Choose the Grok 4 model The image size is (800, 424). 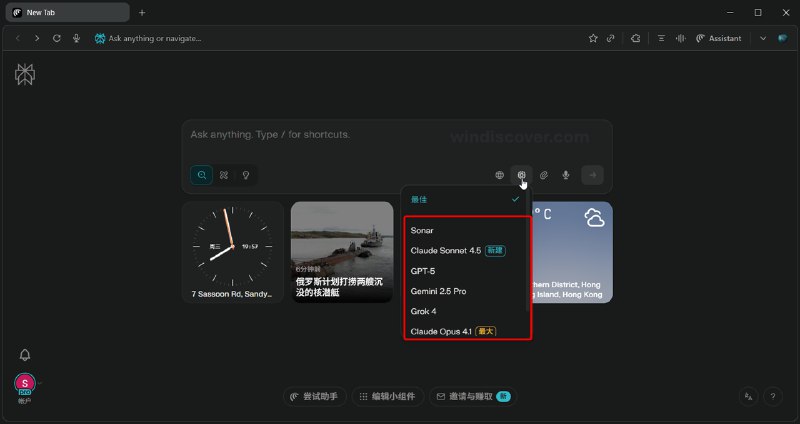coord(465,311)
